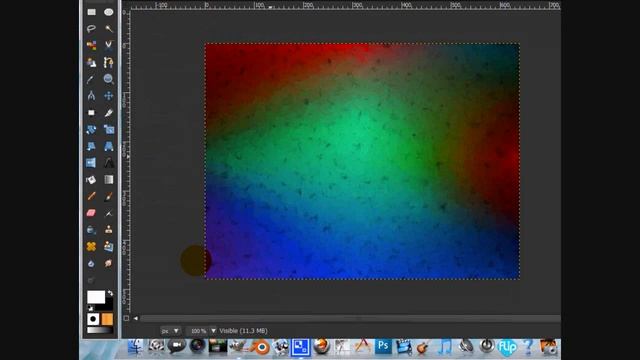Select the Scale tool
The height and width of the screenshot is (360, 640).
coord(109,129)
